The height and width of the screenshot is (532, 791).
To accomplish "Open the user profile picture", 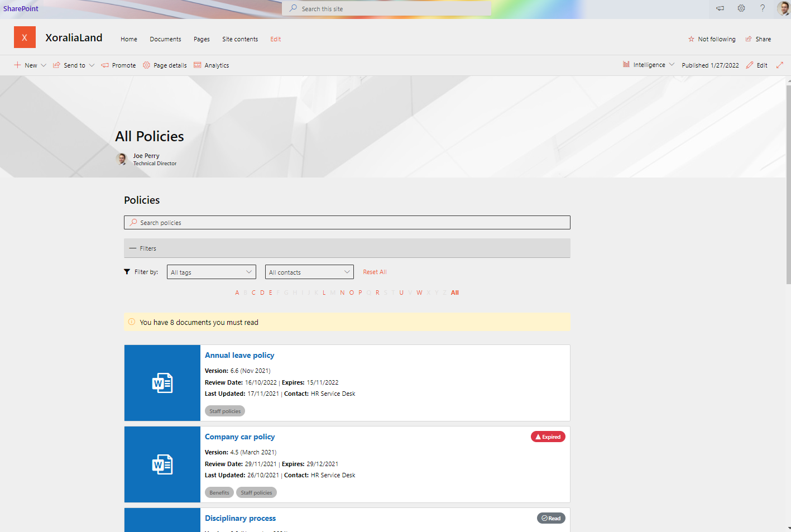I will pyautogui.click(x=783, y=8).
